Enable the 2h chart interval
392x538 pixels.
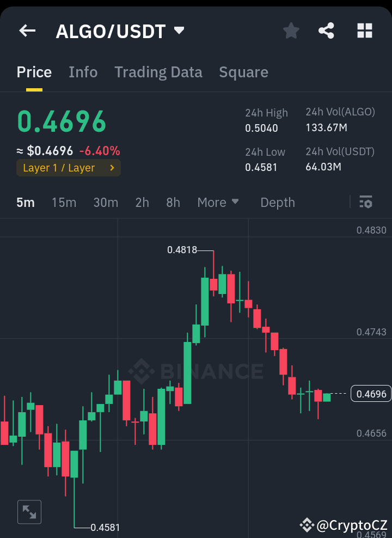[142, 202]
